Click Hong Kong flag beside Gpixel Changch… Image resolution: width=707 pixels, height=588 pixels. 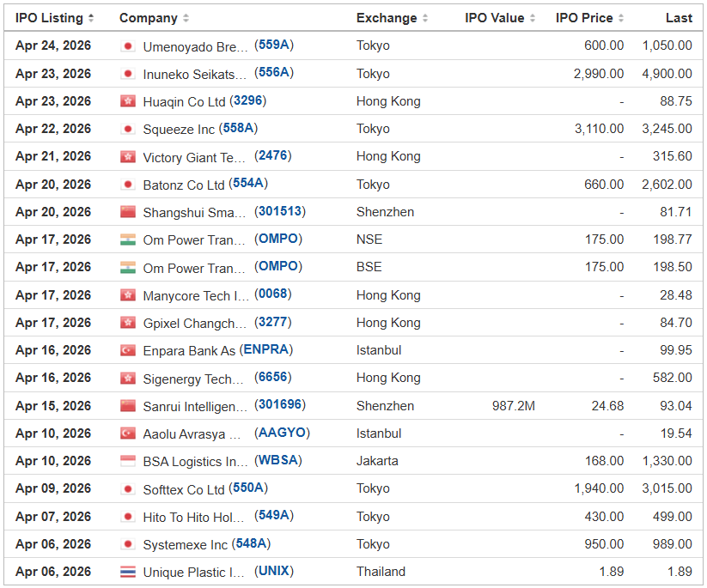click(128, 323)
